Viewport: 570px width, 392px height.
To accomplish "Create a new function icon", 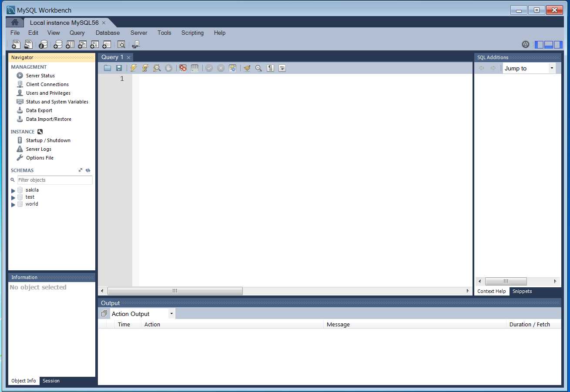I will [106, 44].
